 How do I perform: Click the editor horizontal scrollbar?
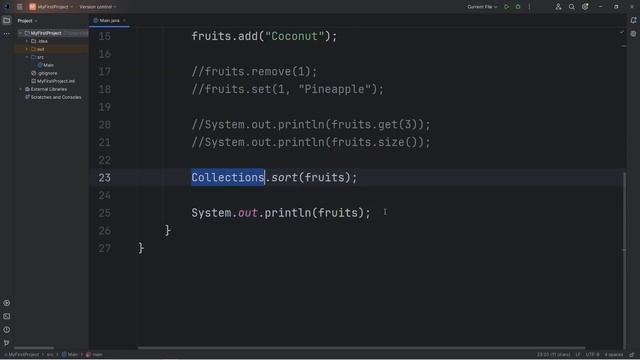pos(361,348)
